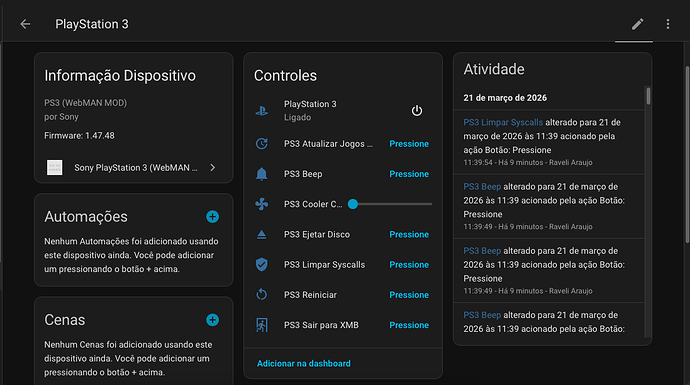690x385 pixels.
Task: Pressione button for PS3 Sair para XMB
Action: tap(409, 325)
